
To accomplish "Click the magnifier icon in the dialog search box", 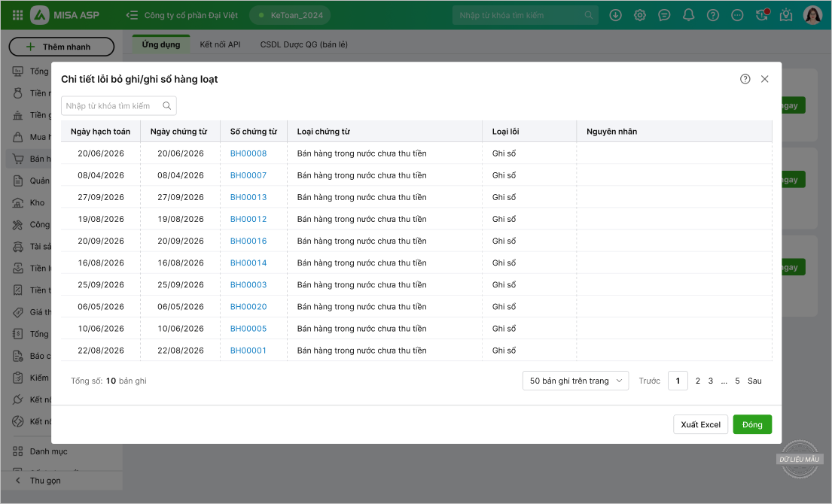I will [x=167, y=106].
